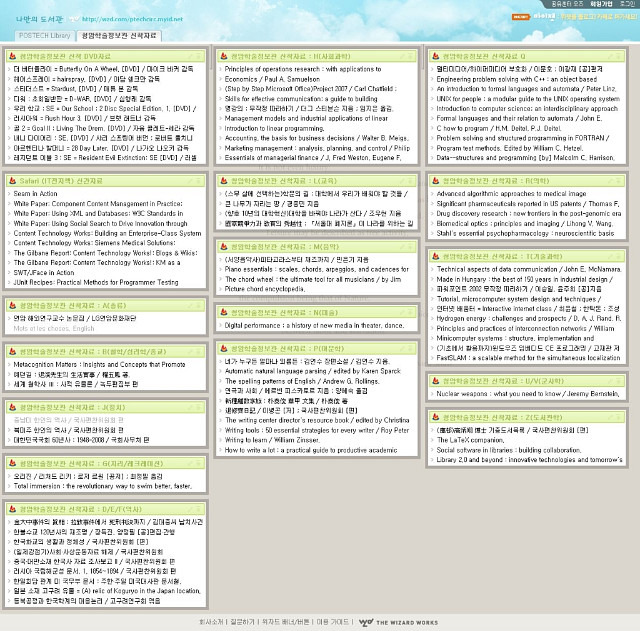640x631 pixels.
Task: Click the yellow promo text link in top banner
Action: click(599, 17)
